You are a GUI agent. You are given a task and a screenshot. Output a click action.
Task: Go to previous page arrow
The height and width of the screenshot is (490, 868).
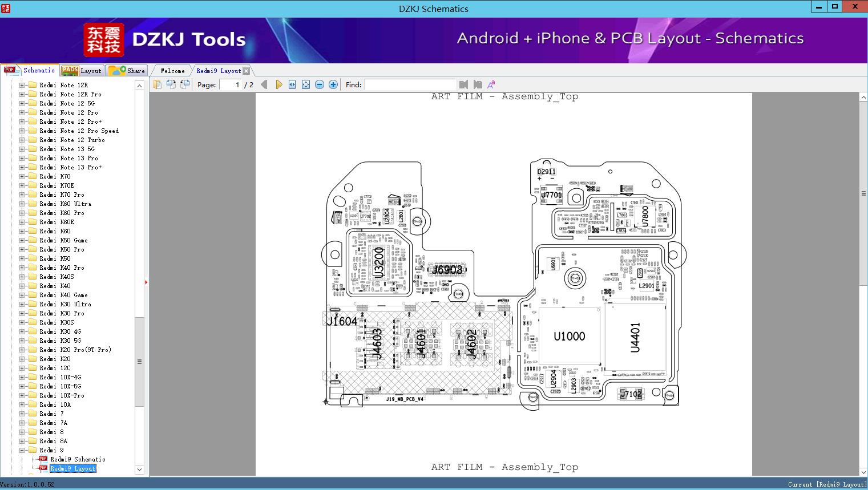(264, 84)
